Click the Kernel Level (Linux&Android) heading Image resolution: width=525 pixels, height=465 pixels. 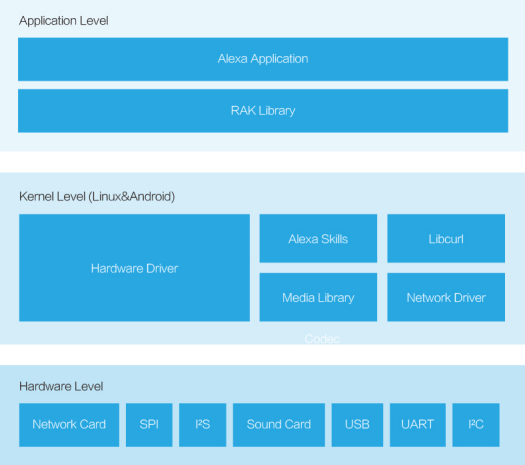pyautogui.click(x=97, y=197)
